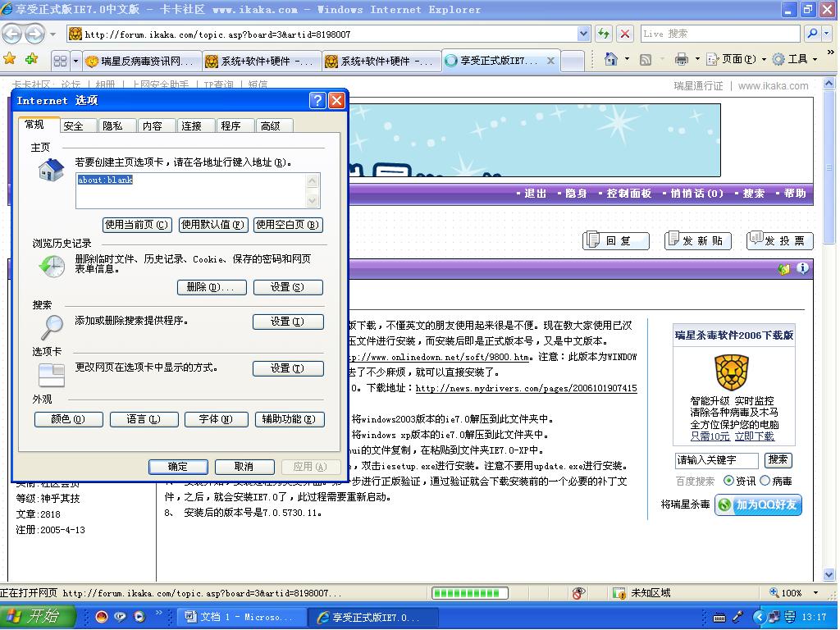
Task: Click the info icon in forum header bar
Action: (802, 268)
